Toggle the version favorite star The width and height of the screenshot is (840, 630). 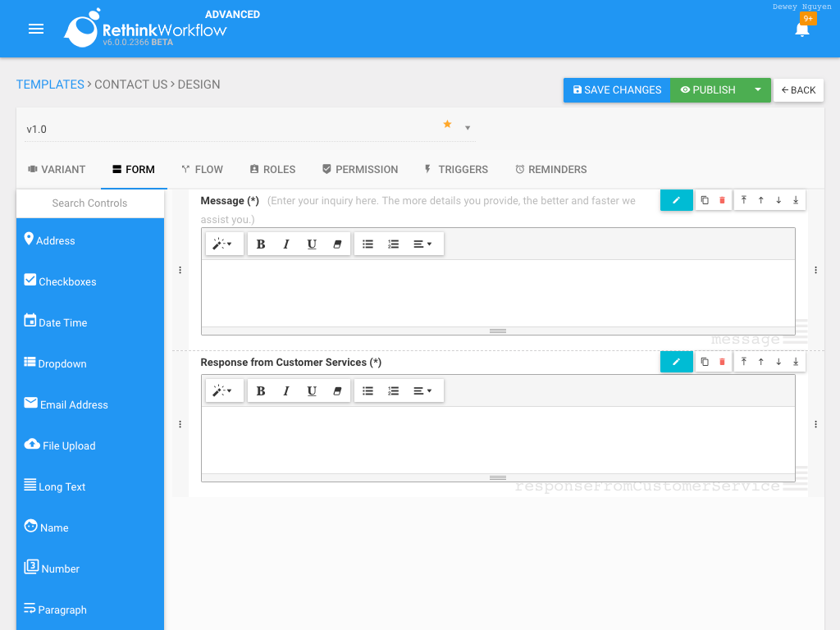point(447,124)
